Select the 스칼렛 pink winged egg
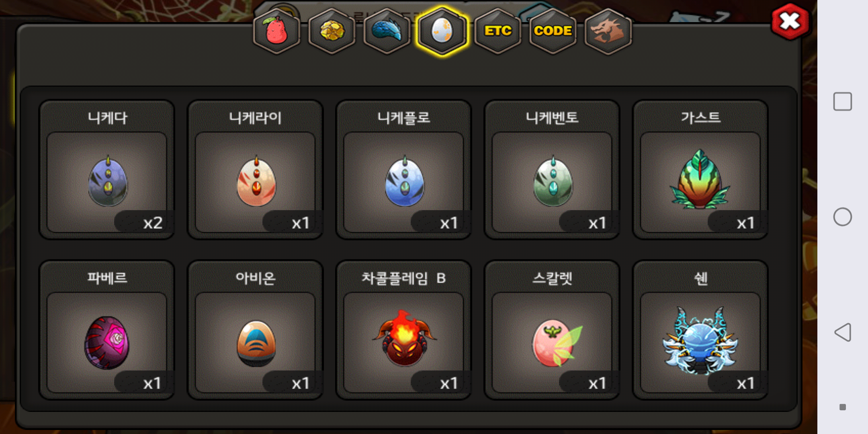 click(552, 330)
